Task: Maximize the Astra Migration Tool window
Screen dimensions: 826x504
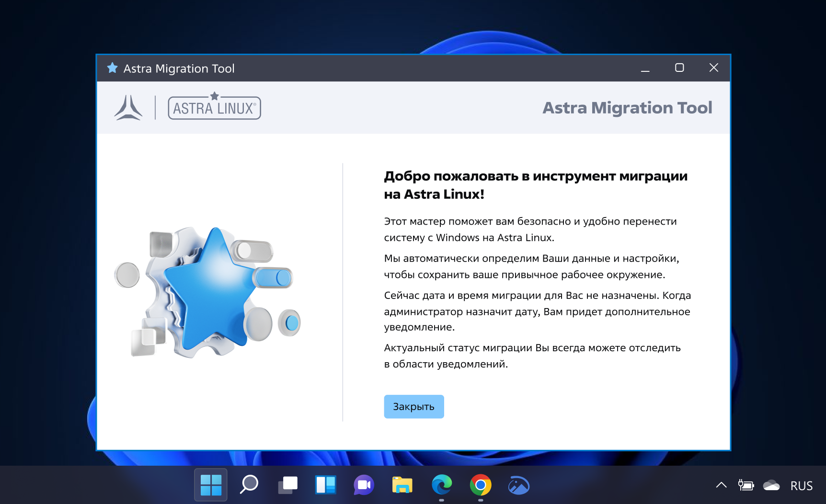Action: click(x=679, y=68)
